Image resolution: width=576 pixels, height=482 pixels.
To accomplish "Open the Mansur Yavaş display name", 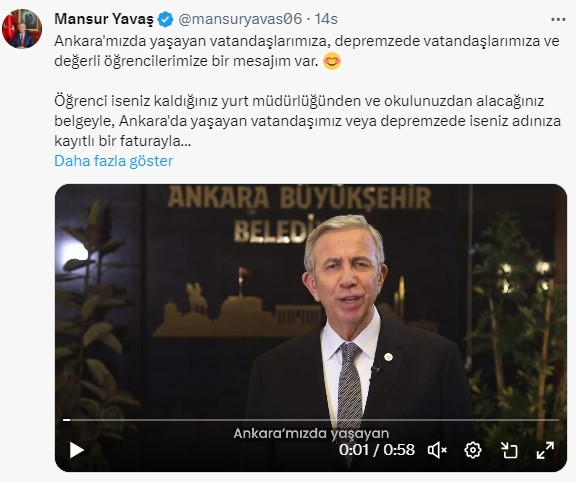I will point(104,19).
